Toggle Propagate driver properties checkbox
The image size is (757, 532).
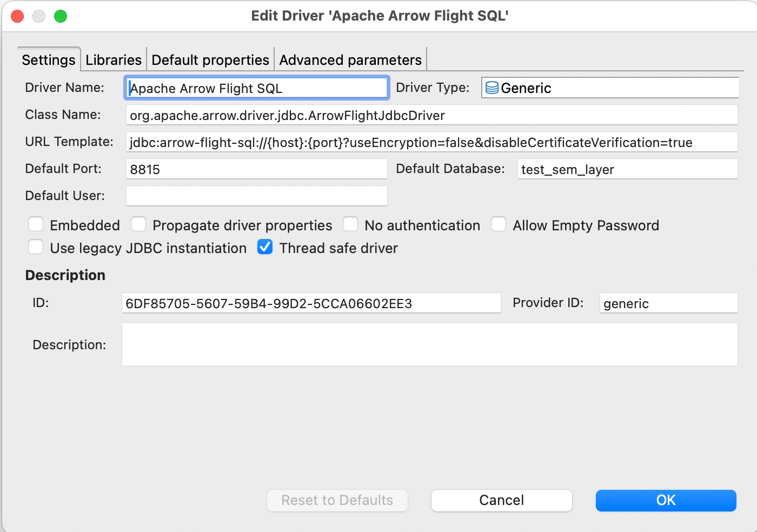[138, 224]
